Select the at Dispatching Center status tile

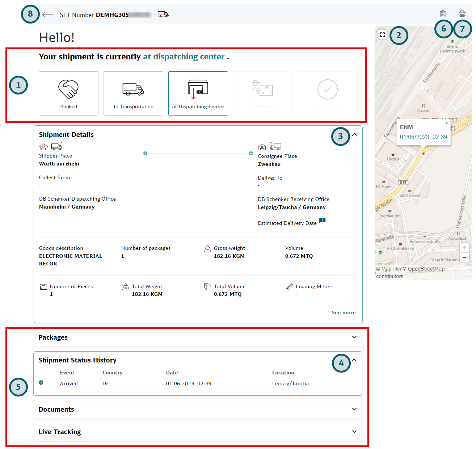coord(198,93)
